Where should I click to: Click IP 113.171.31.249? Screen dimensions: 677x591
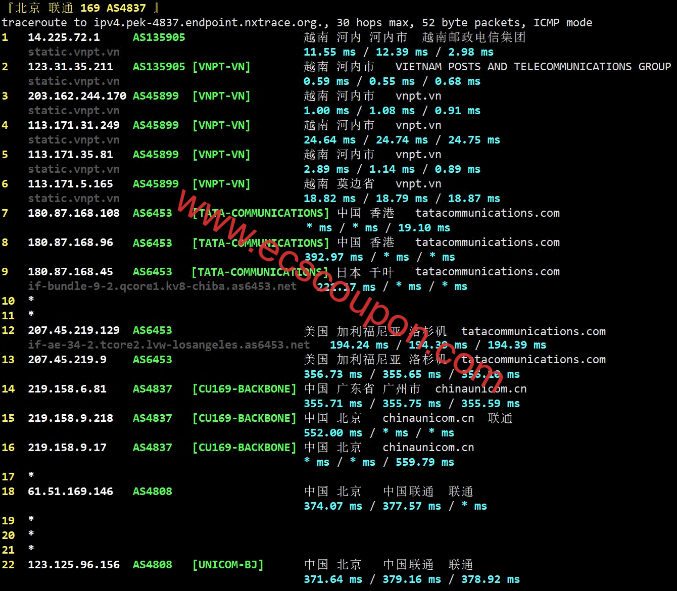[74, 125]
